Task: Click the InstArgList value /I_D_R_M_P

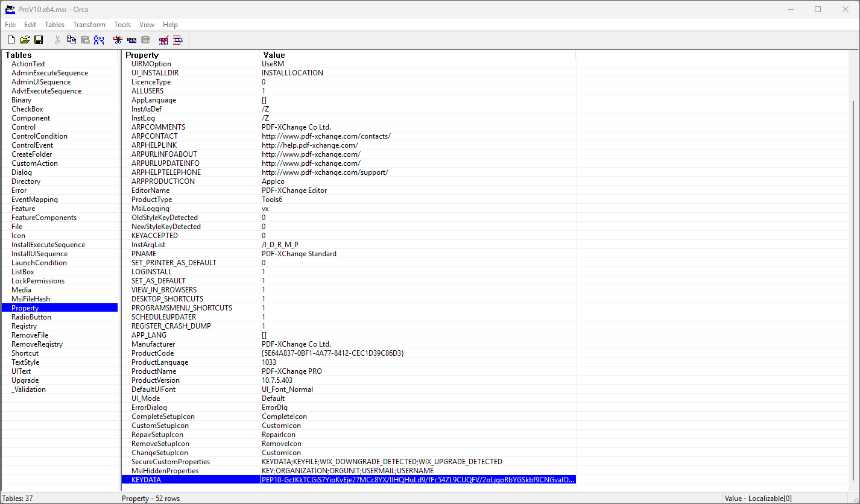Action: (280, 245)
